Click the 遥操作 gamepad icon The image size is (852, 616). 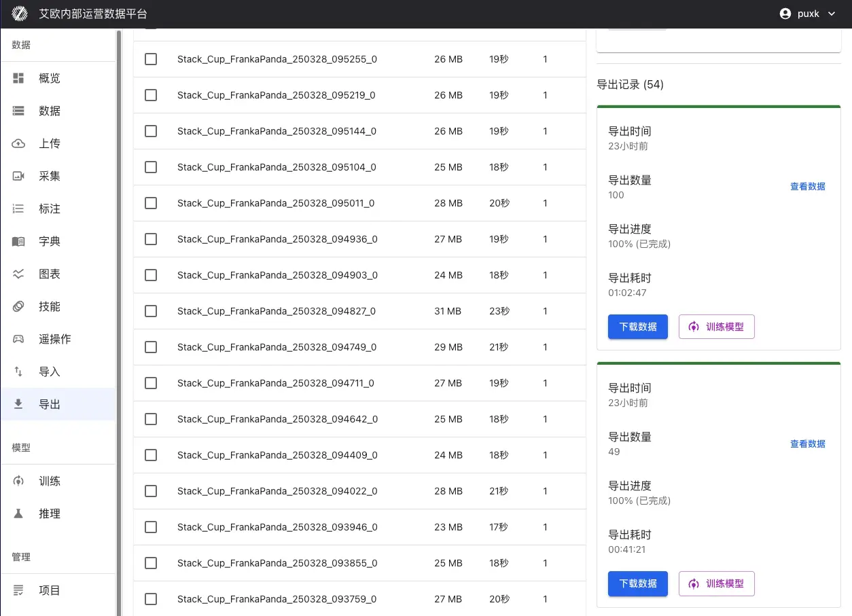[x=19, y=339]
